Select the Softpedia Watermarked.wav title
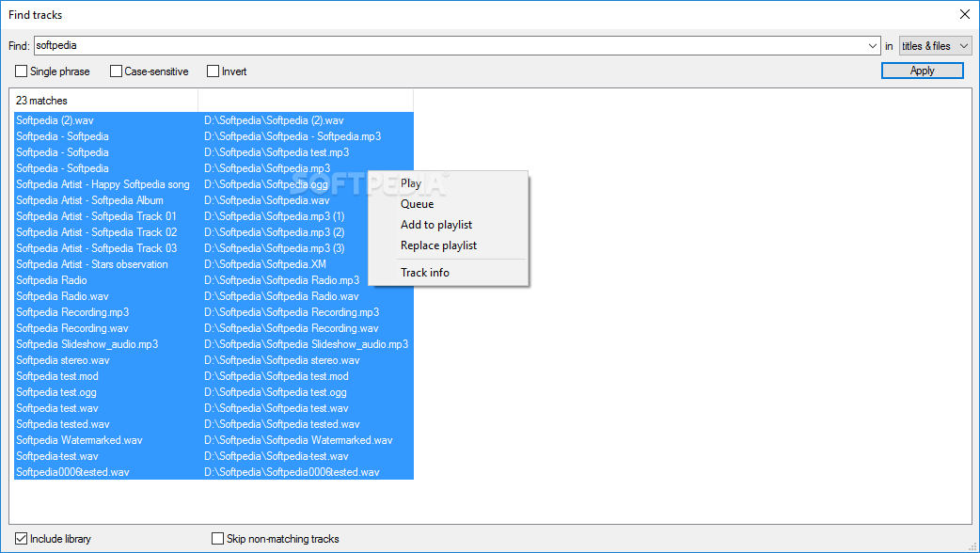The width and height of the screenshot is (980, 553). (79, 440)
